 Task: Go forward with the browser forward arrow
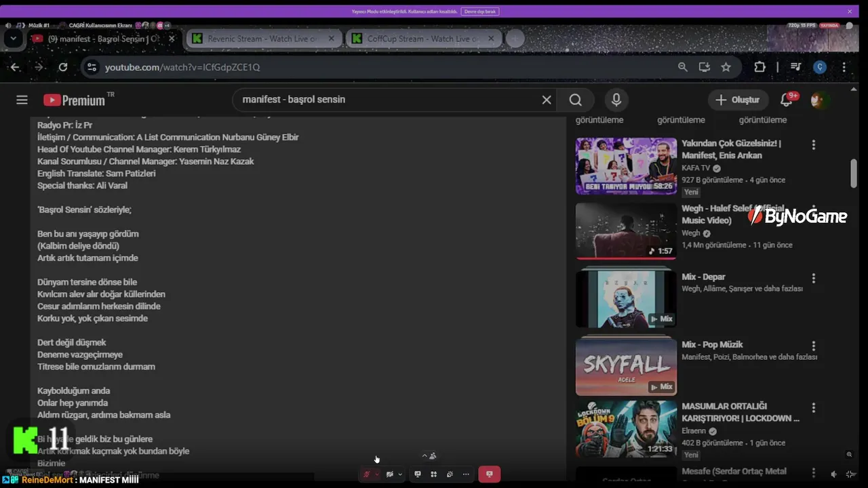point(39,67)
